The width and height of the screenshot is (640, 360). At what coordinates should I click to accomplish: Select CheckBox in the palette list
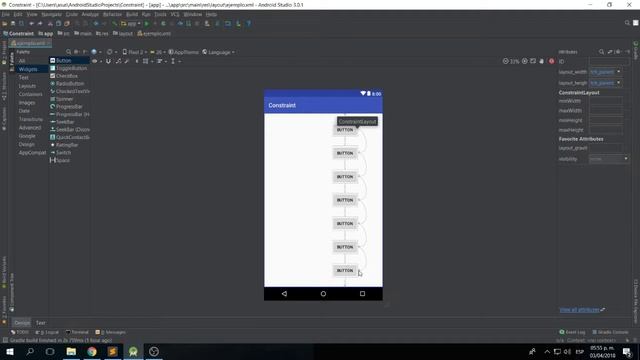(x=69, y=76)
